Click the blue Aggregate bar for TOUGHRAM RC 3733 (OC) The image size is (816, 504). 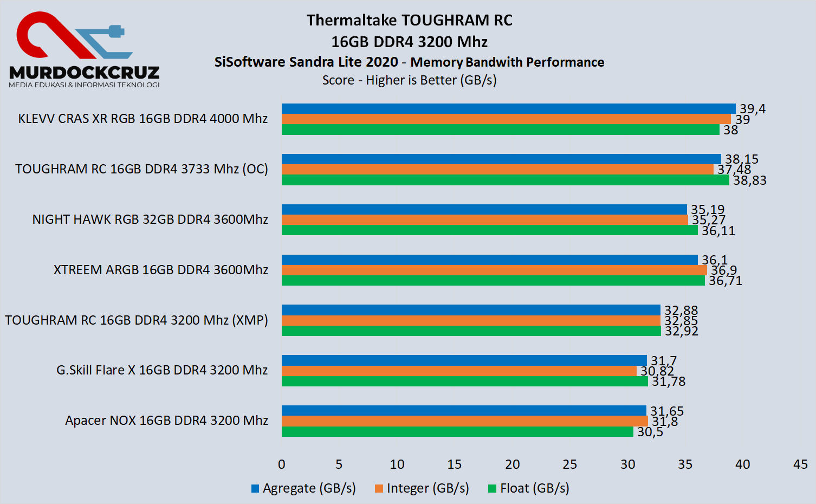tap(501, 159)
